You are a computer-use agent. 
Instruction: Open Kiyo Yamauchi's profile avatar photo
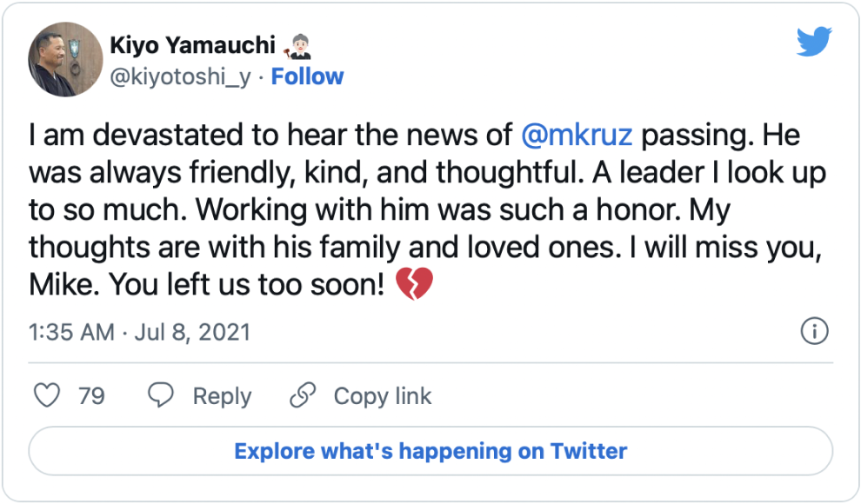click(x=66, y=59)
